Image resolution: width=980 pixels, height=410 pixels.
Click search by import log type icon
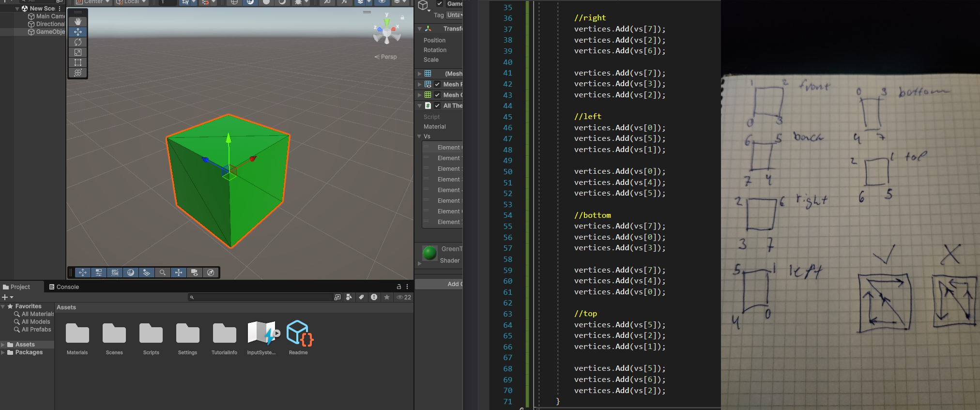374,297
